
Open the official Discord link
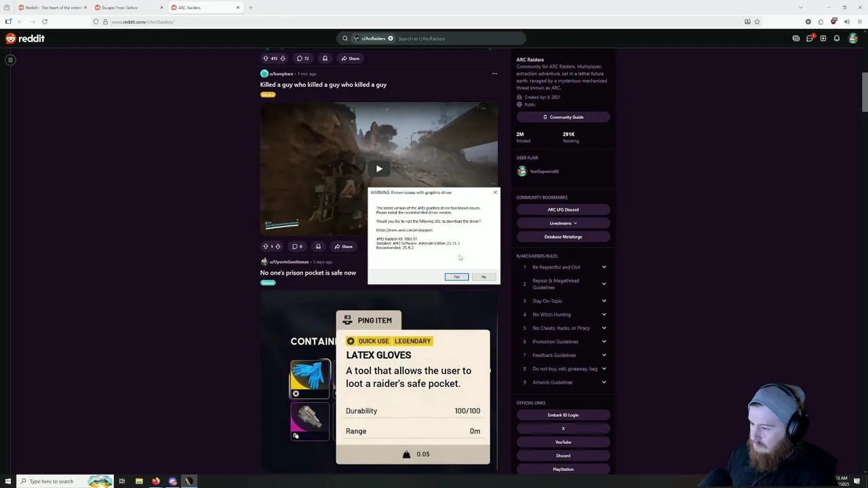click(x=563, y=455)
